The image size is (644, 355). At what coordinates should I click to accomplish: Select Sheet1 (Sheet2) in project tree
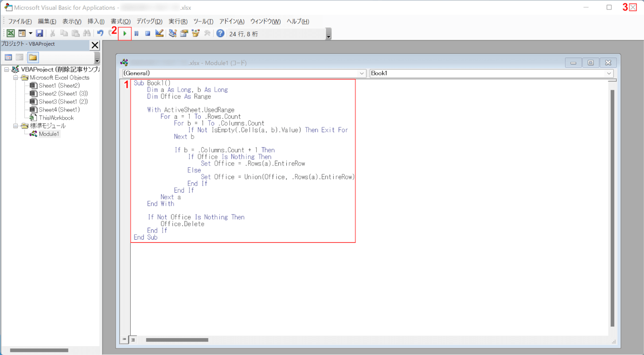(x=59, y=85)
